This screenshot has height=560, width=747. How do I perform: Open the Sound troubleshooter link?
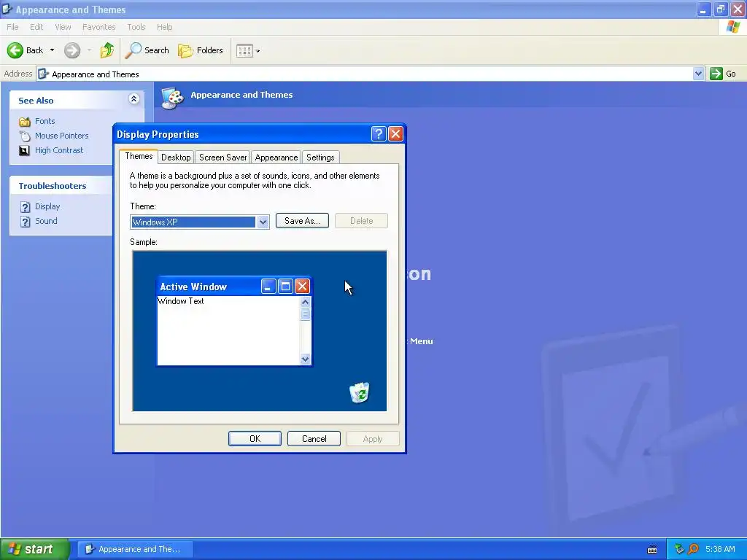point(46,221)
